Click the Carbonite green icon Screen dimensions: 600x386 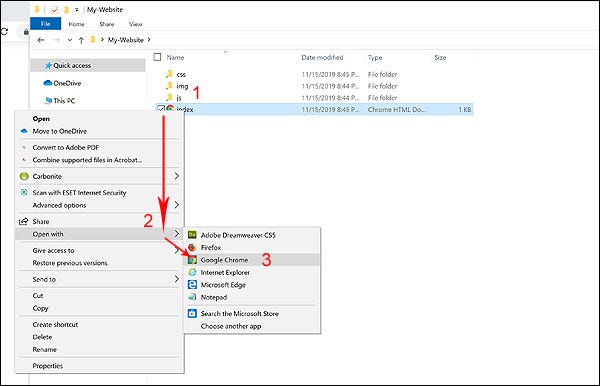click(24, 176)
